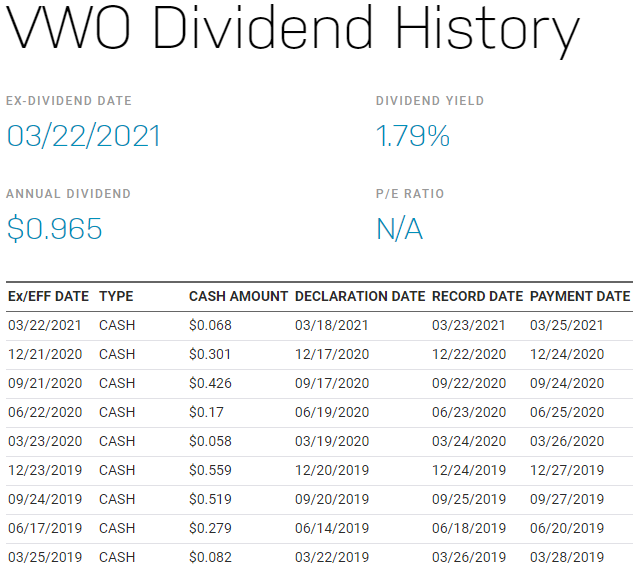Click the ANNUAL DIVIDEND label
This screenshot has height=572, width=634.
(68, 194)
